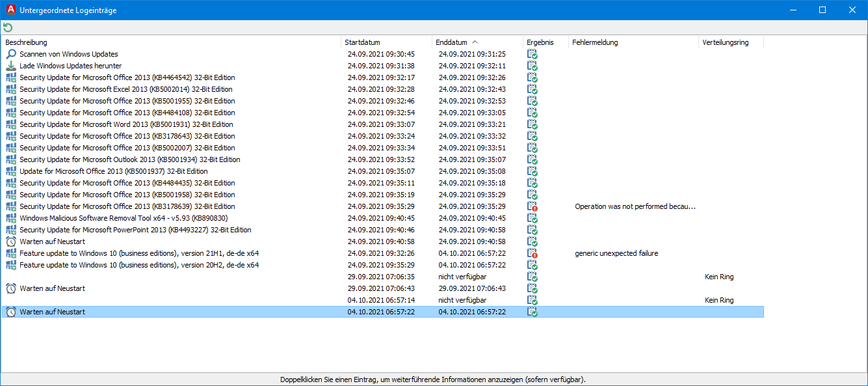Click the update icon for KB4464542
Screen dimensions: 868x386
[11, 77]
